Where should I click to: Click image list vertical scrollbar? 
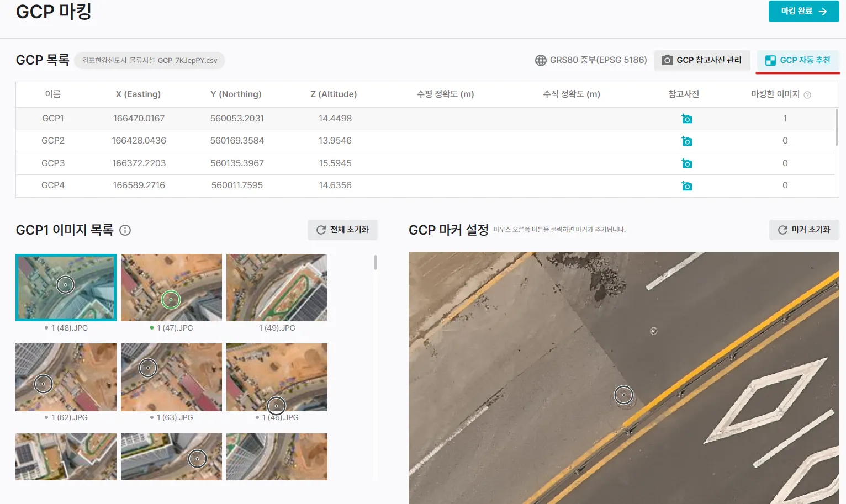click(376, 263)
